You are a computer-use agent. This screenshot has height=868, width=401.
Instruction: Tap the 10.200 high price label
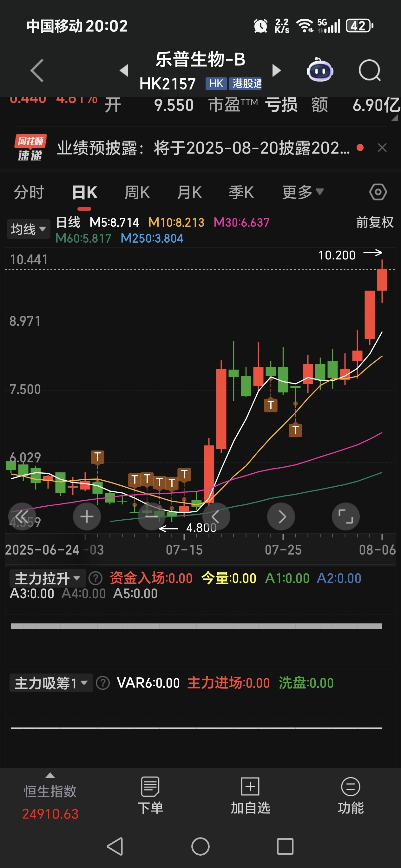337,255
